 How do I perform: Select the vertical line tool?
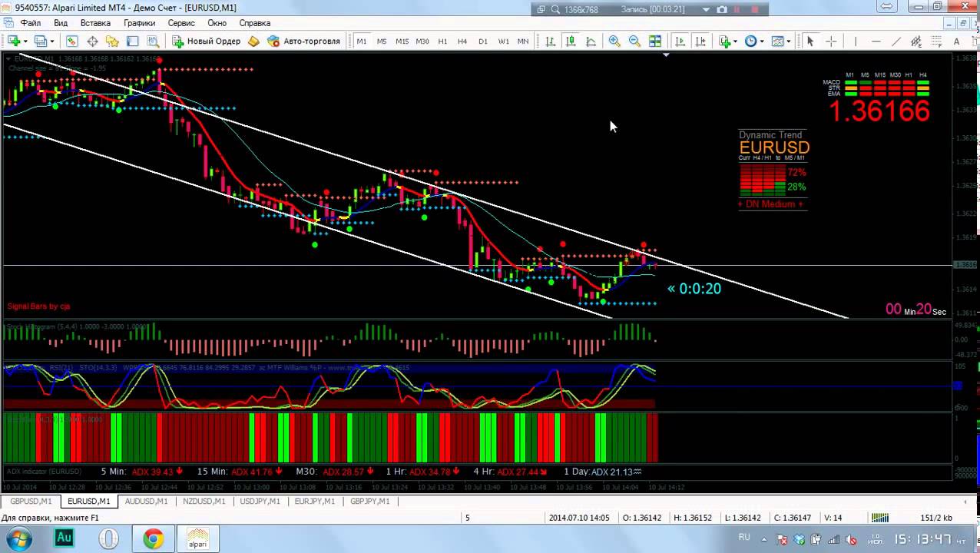click(856, 41)
